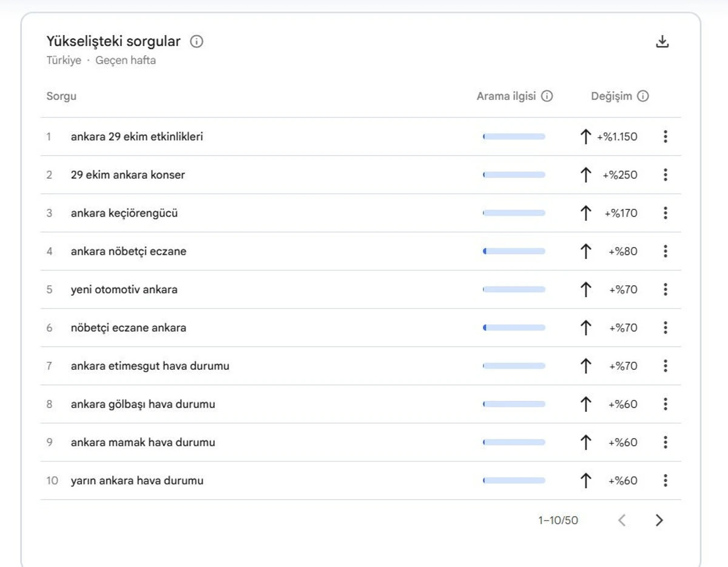The height and width of the screenshot is (567, 728).
Task: Click the Arama ilgisi column header
Action: point(506,96)
